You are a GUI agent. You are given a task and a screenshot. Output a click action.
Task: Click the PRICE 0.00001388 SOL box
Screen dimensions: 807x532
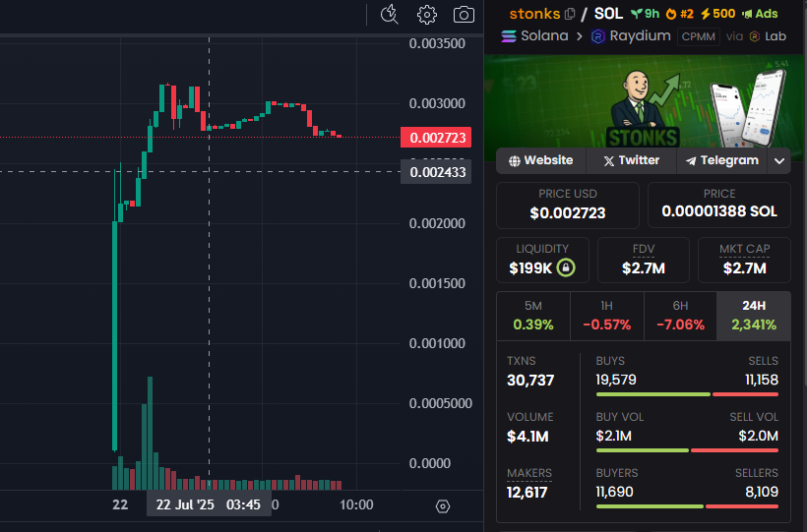click(x=719, y=205)
